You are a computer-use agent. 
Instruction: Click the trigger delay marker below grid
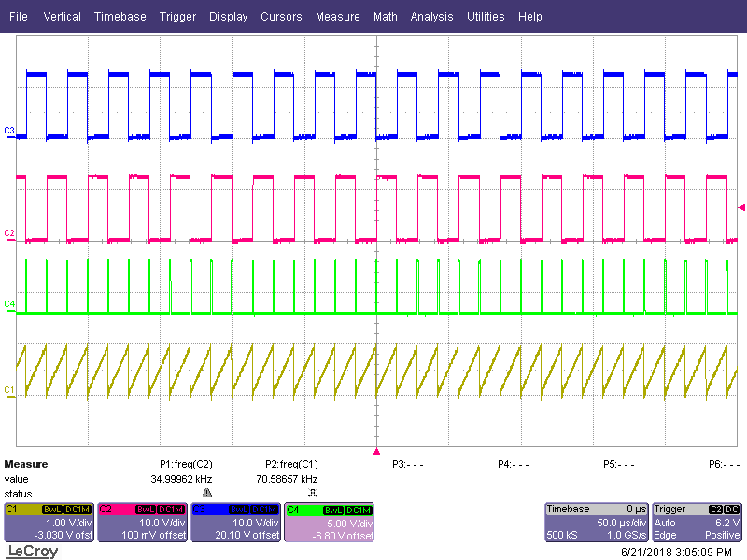click(x=377, y=451)
